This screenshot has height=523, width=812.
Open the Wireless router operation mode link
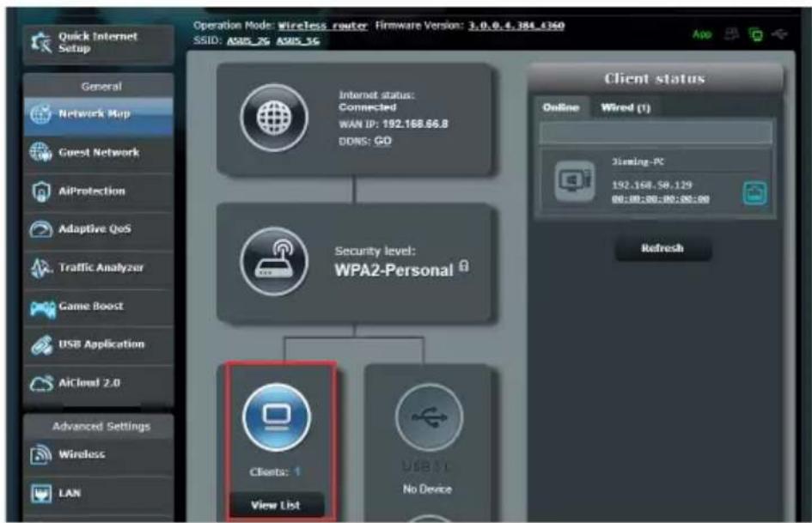click(322, 26)
